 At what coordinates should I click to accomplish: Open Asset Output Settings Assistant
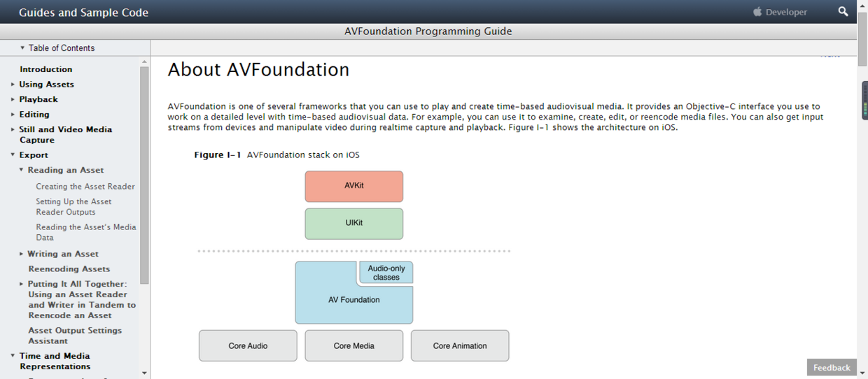click(74, 336)
